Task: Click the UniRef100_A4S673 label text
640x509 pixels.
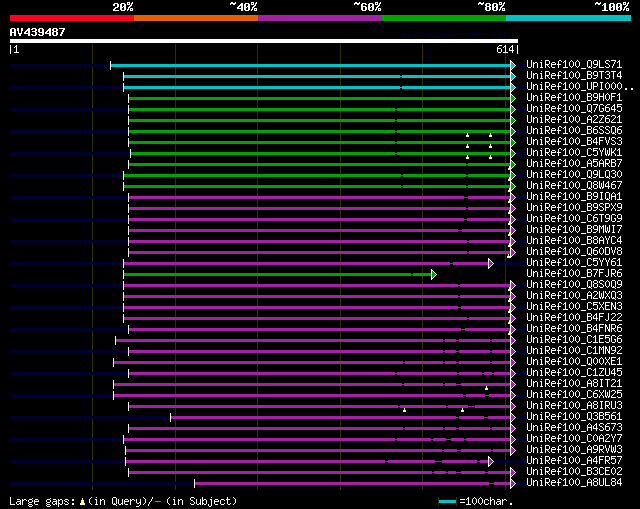Action: (x=574, y=428)
